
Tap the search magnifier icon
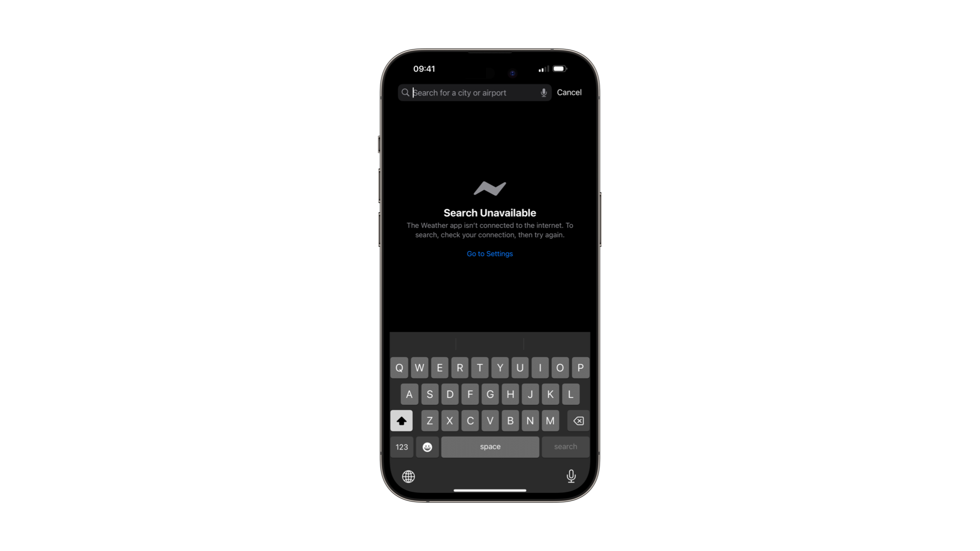(406, 93)
